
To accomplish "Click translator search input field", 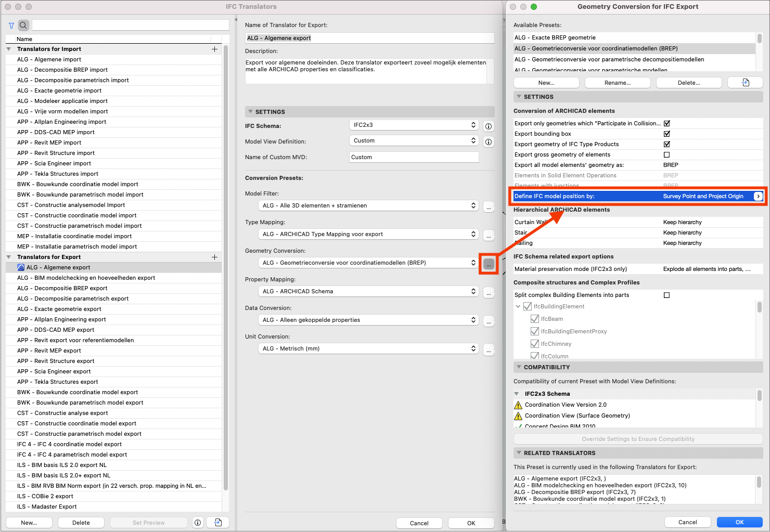I will click(x=131, y=25).
